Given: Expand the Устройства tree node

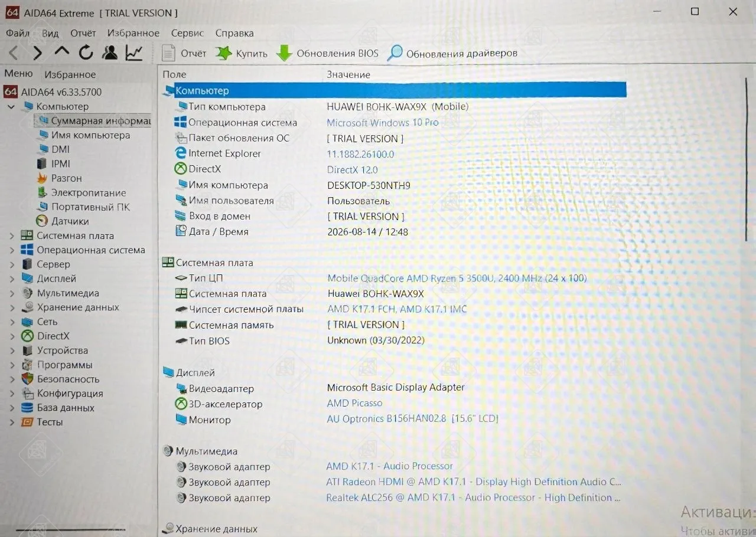Looking at the screenshot, I should [11, 351].
